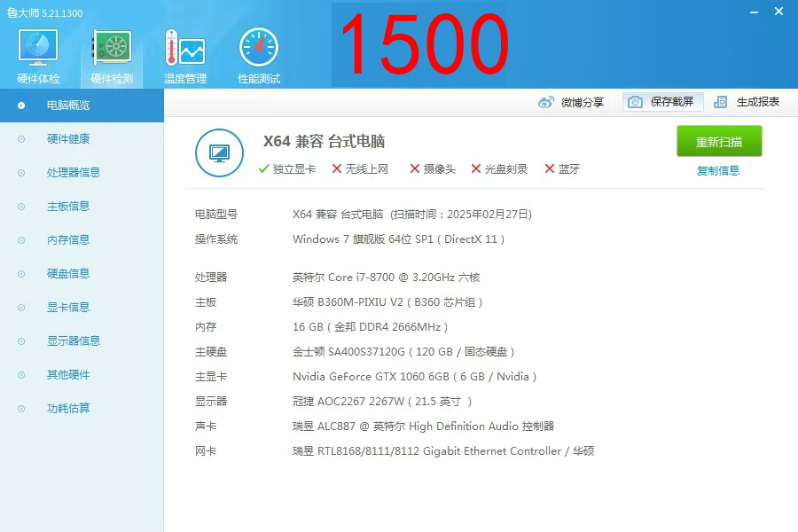Click the bullet beside 处理器信息
This screenshot has width=798, height=532.
[21, 173]
